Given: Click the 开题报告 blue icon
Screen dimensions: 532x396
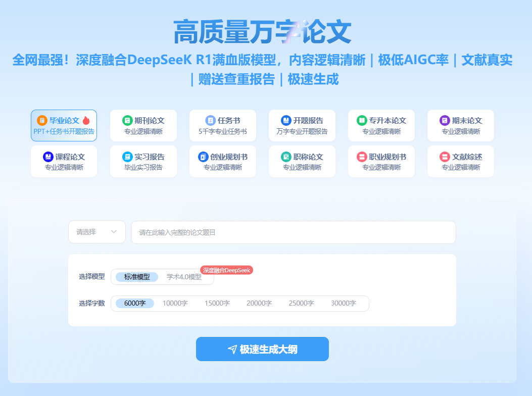Looking at the screenshot, I should tap(286, 121).
